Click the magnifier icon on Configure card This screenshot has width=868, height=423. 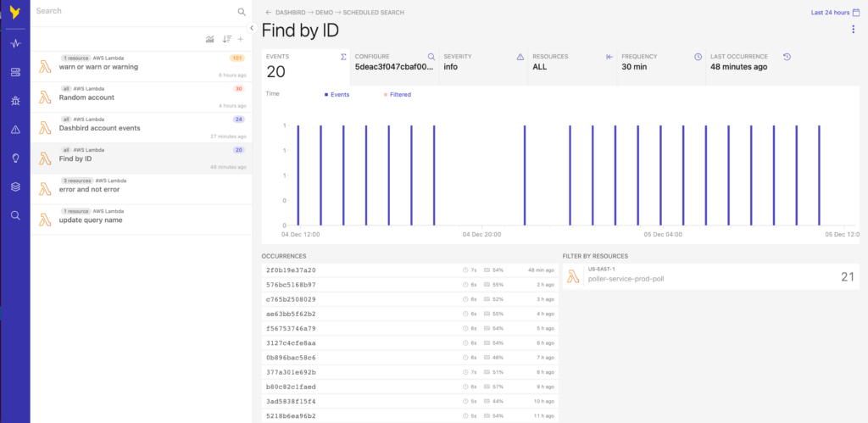[431, 57]
